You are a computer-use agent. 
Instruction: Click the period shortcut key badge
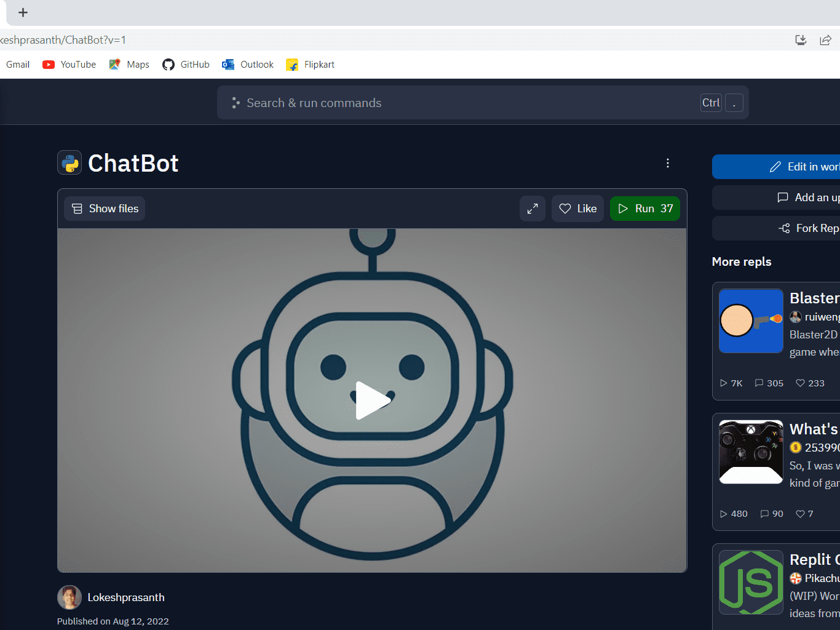[x=734, y=103]
